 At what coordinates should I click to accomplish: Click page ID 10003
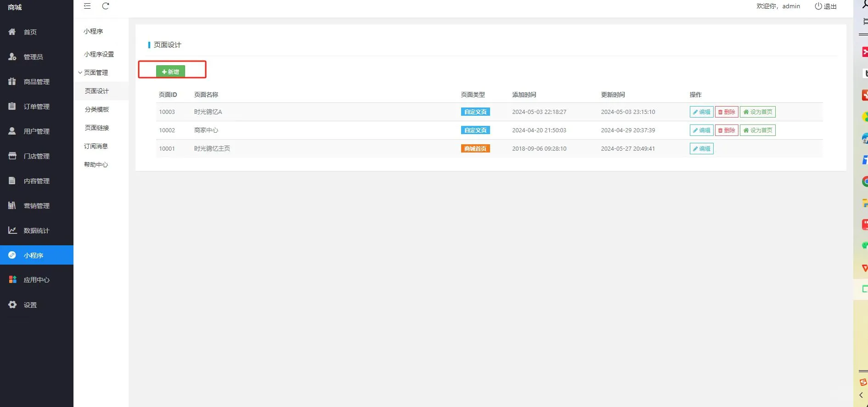(x=167, y=112)
